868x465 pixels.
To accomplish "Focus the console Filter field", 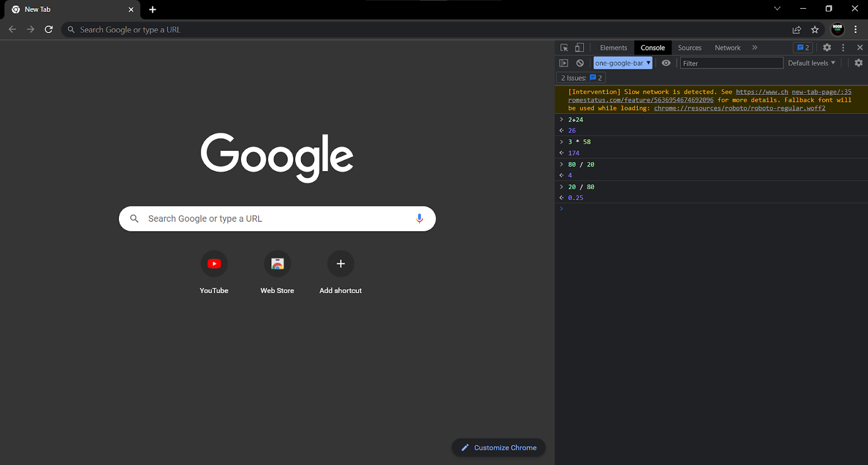I will (x=732, y=63).
